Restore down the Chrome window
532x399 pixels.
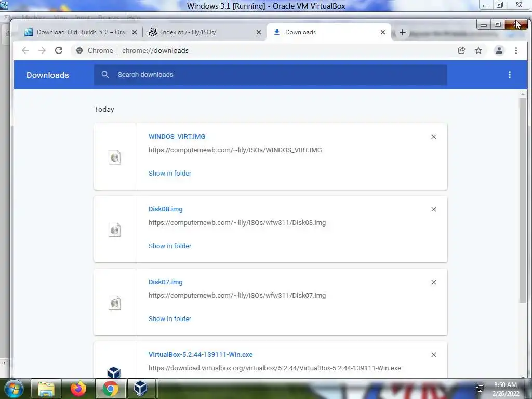pyautogui.click(x=497, y=25)
